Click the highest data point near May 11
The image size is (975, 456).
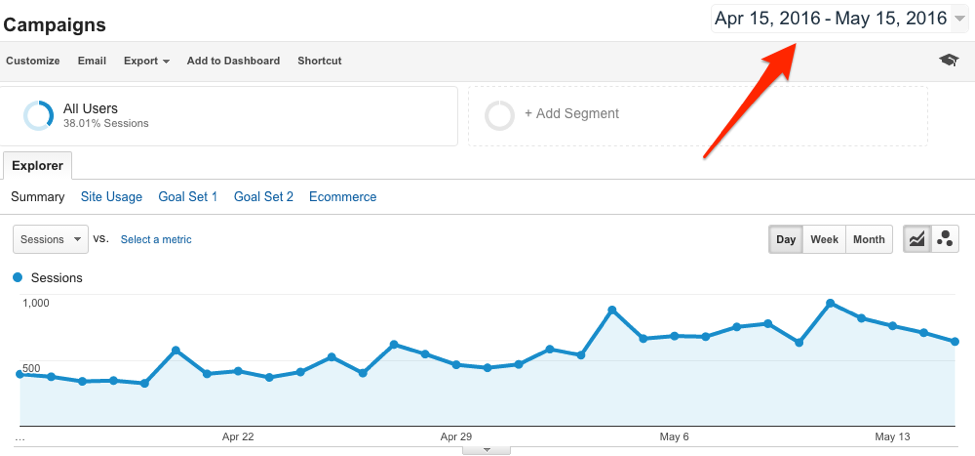[x=830, y=303]
